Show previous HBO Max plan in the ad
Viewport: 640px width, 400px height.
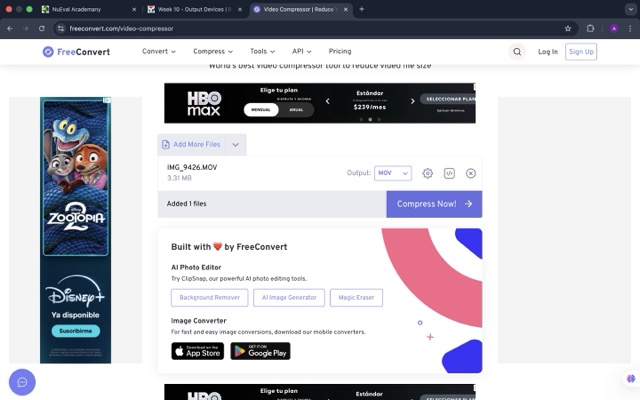[327, 101]
